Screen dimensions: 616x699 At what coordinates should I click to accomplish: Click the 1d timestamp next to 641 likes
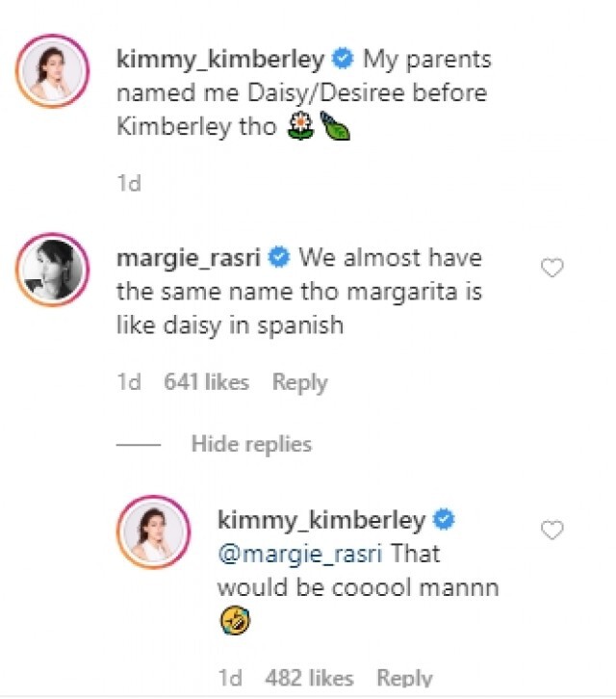(128, 382)
